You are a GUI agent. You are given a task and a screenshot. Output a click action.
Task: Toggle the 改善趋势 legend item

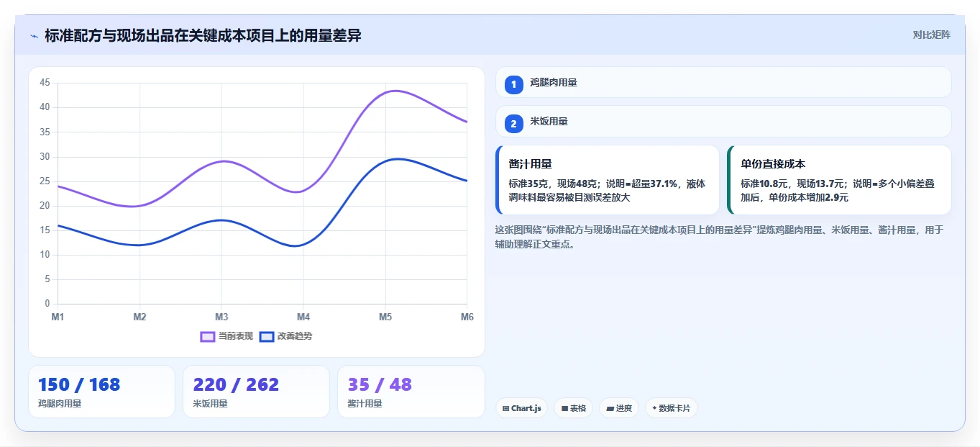coord(285,336)
